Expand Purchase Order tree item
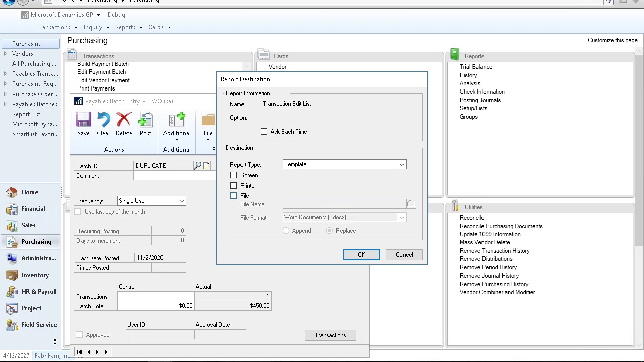The width and height of the screenshot is (644, 362). click(x=5, y=94)
